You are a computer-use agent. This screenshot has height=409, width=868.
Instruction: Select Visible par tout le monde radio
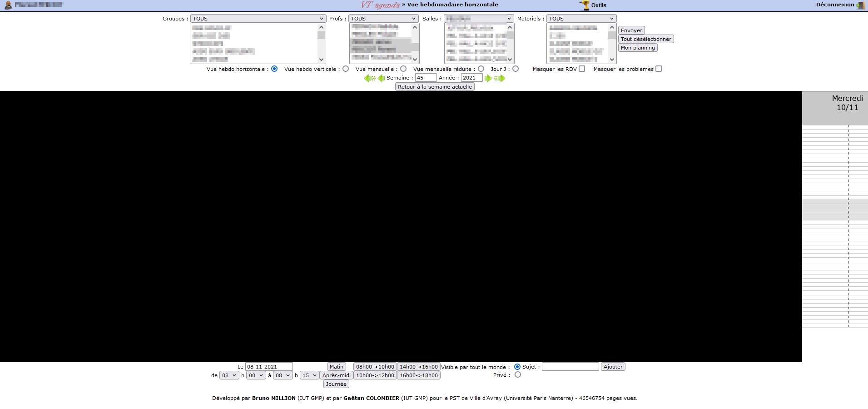517,367
